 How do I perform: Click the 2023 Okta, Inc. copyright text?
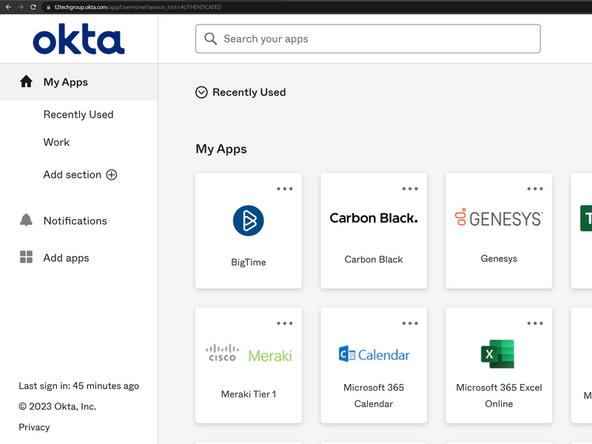57,407
